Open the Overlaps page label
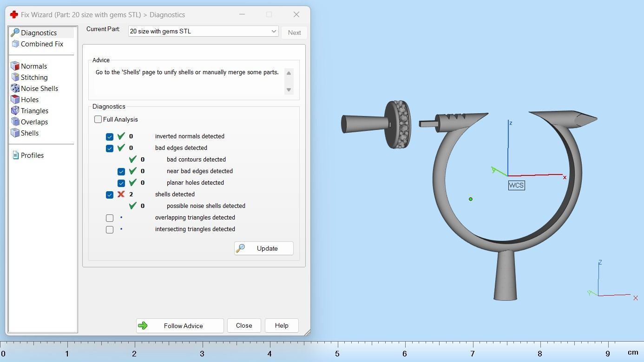The height and width of the screenshot is (362, 644). 34,122
